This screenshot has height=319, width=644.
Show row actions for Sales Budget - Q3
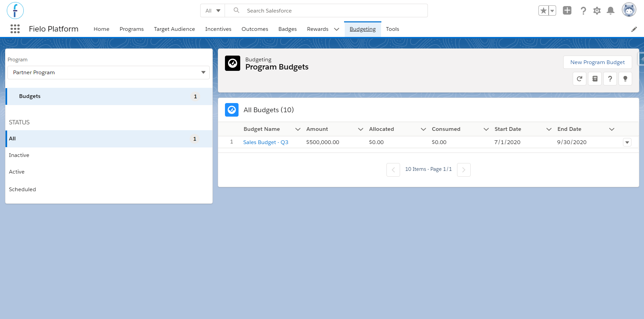click(x=627, y=142)
